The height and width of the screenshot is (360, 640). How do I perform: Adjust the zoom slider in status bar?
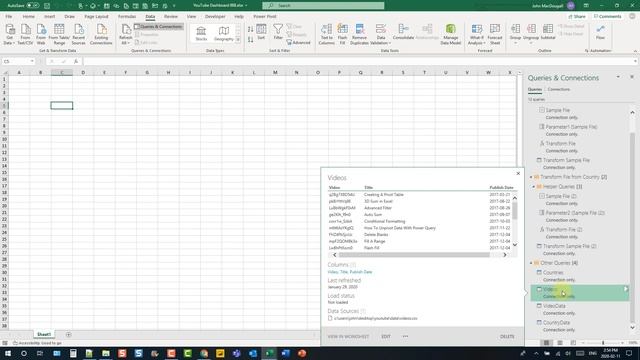click(603, 343)
